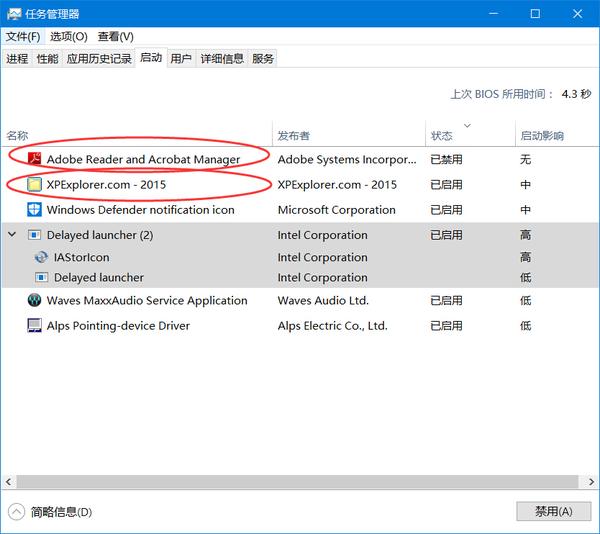Screen dimensions: 600x534
Task: Open the 文件(F) menu
Action: point(23,37)
